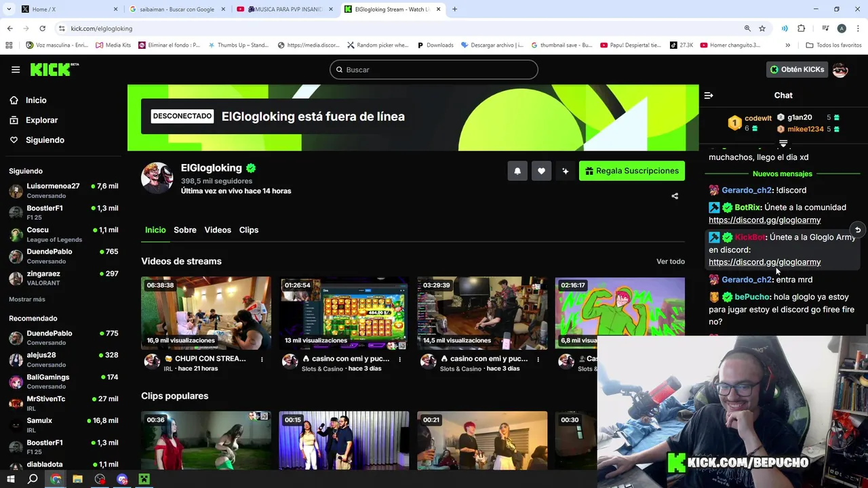
Task: Open the hamburger sidebar menu
Action: tap(16, 69)
